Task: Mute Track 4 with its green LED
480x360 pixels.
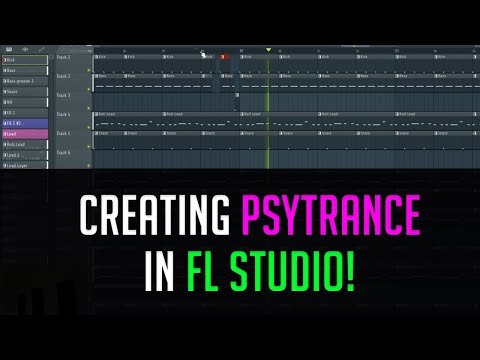Action: tap(89, 127)
